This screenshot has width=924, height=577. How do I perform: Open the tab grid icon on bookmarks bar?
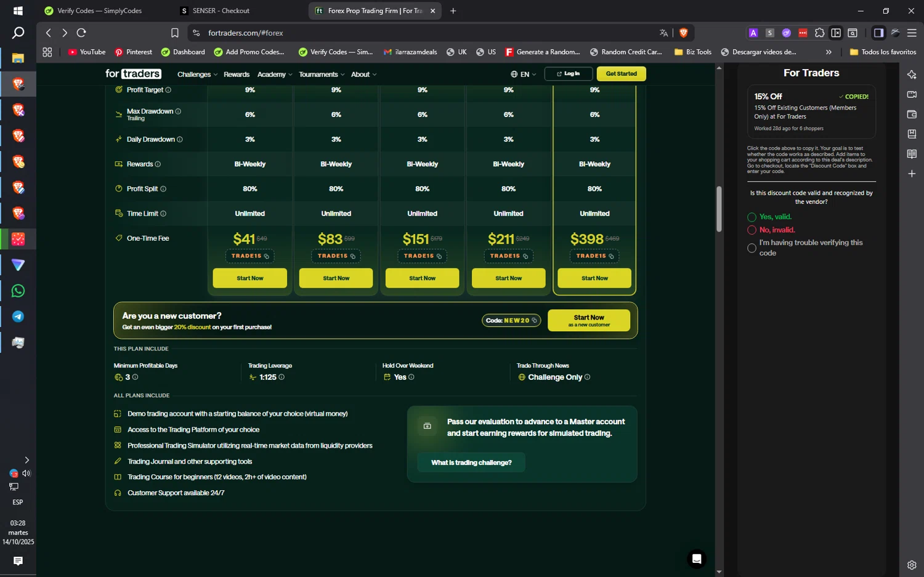(x=47, y=52)
